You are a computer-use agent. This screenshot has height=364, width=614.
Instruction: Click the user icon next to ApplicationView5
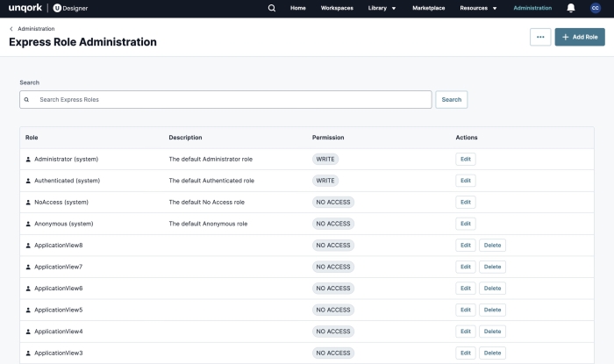[x=28, y=310]
